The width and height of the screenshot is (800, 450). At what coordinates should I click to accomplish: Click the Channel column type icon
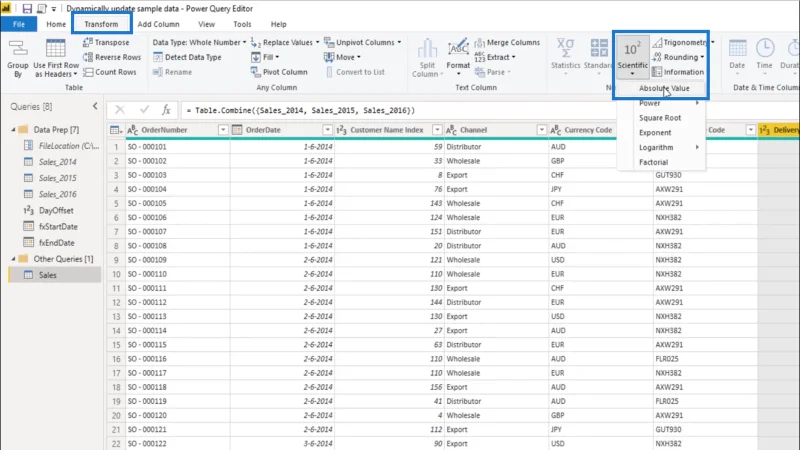pos(451,130)
